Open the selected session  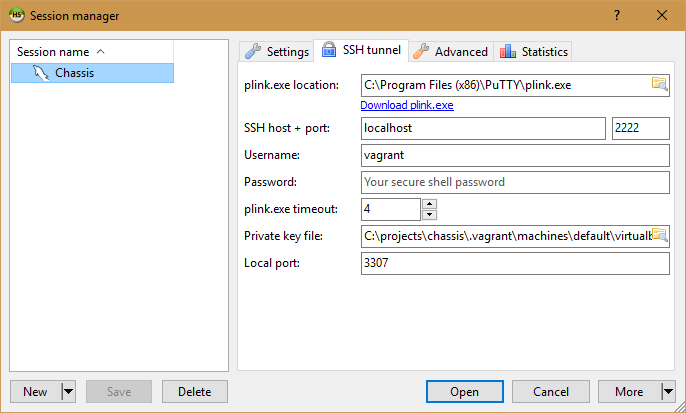465,392
